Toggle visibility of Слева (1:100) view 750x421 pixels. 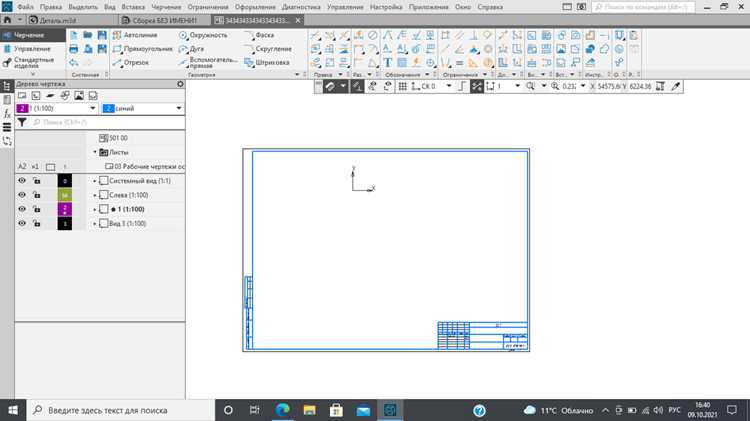pyautogui.click(x=22, y=195)
